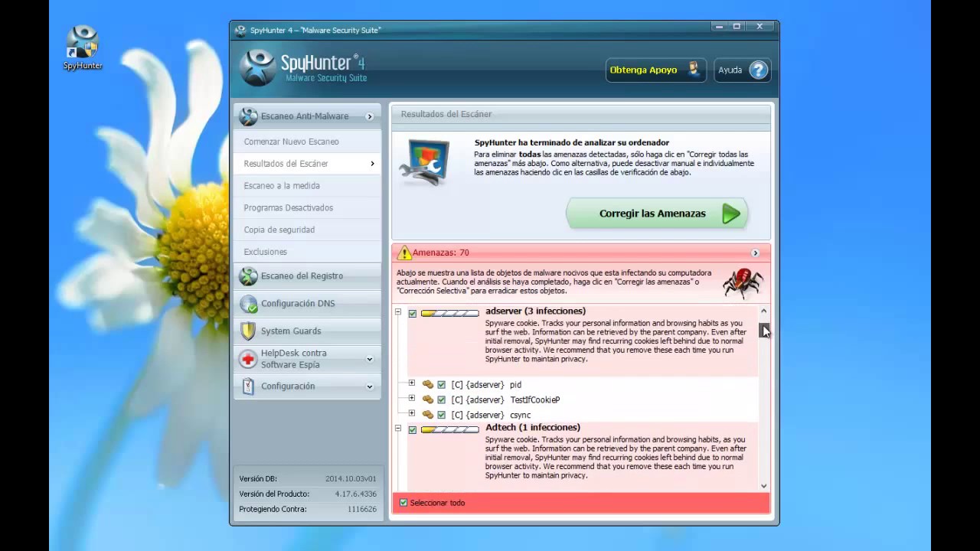
Task: Click HelpDesk red cross icon
Action: point(248,359)
